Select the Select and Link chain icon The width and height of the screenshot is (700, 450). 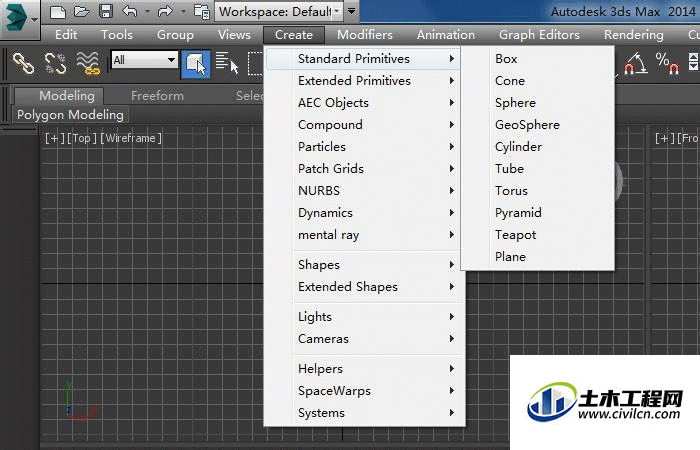tap(23, 63)
